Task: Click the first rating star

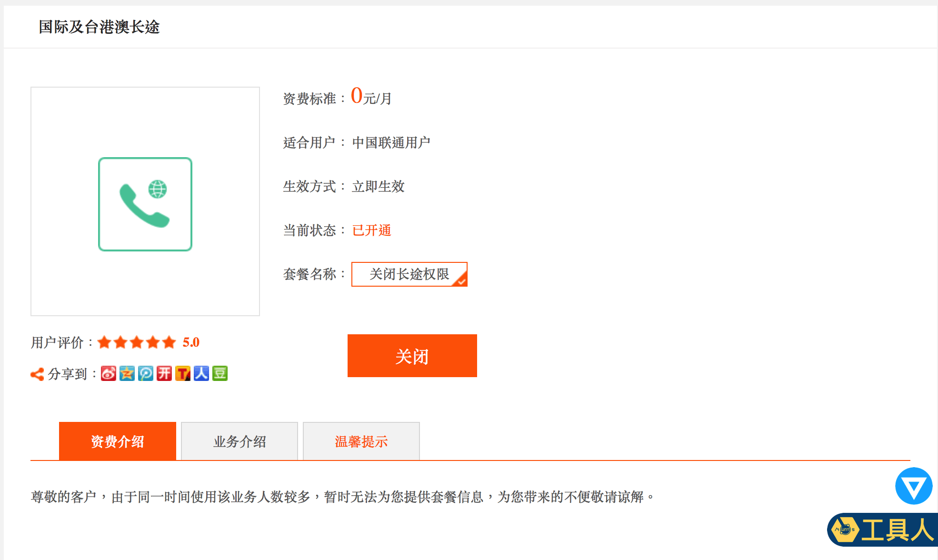Action: (x=104, y=342)
